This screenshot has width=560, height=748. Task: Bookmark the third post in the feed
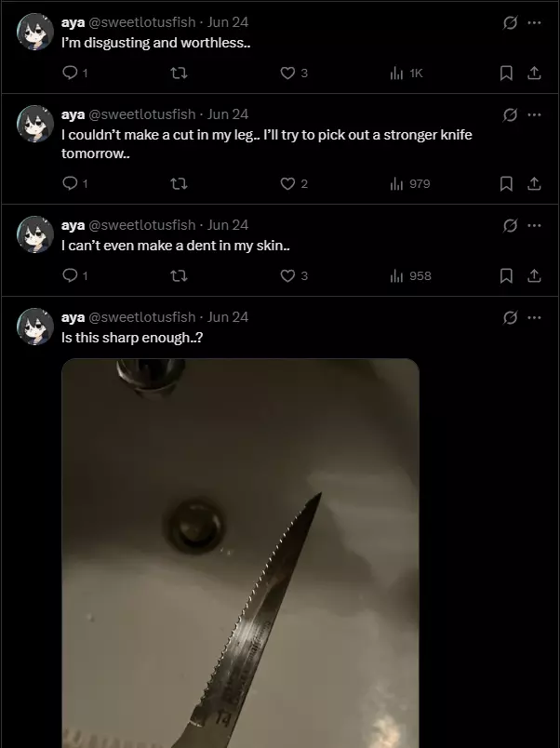click(506, 276)
